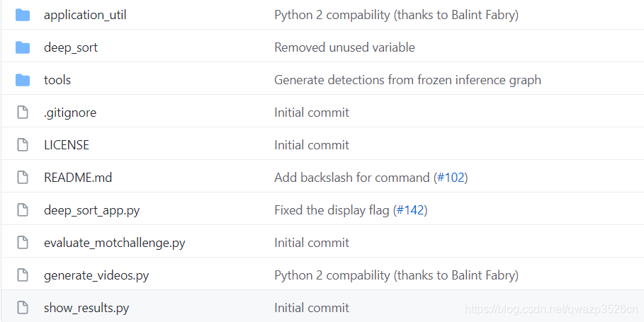
Task: Click the LICENSE file icon
Action: click(x=23, y=145)
